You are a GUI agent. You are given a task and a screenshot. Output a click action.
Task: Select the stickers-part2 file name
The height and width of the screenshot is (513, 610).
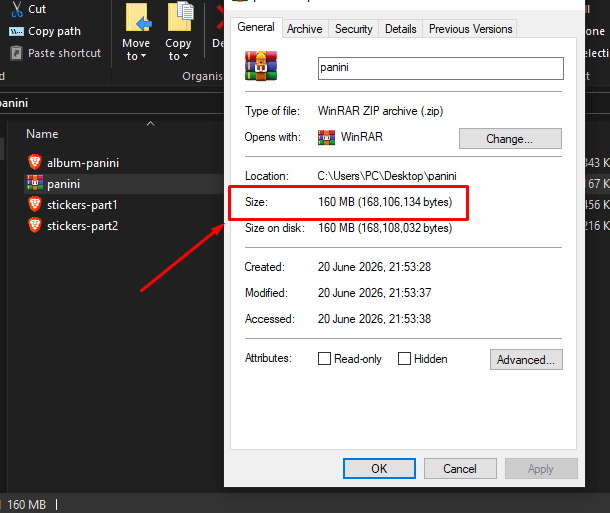pos(82,226)
